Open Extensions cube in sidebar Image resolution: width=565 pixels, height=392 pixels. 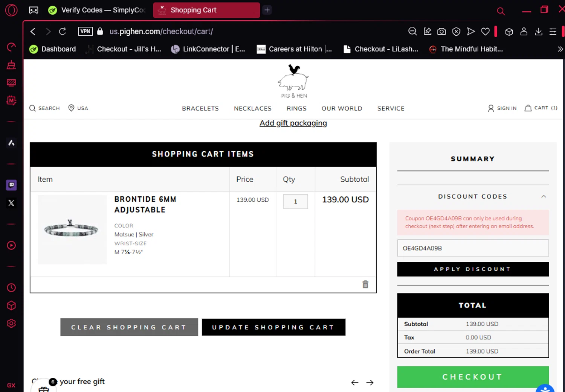pyautogui.click(x=11, y=305)
